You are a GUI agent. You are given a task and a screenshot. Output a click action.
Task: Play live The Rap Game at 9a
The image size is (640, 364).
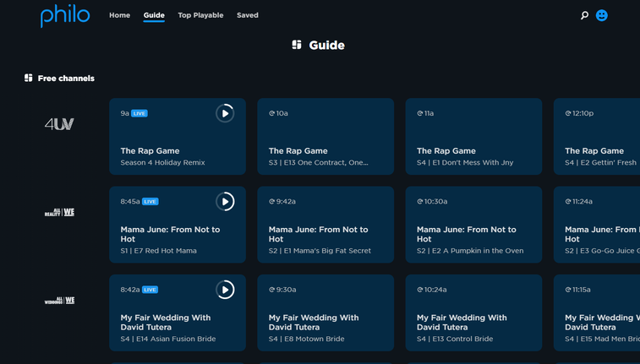(x=225, y=113)
